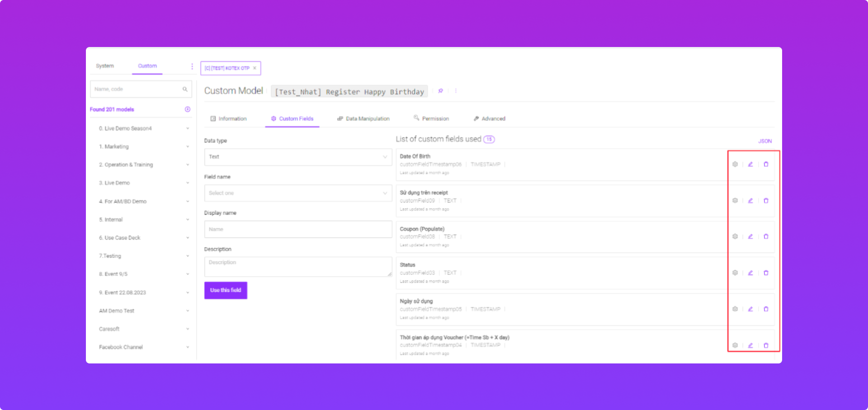Click the Display name input field

(x=298, y=229)
